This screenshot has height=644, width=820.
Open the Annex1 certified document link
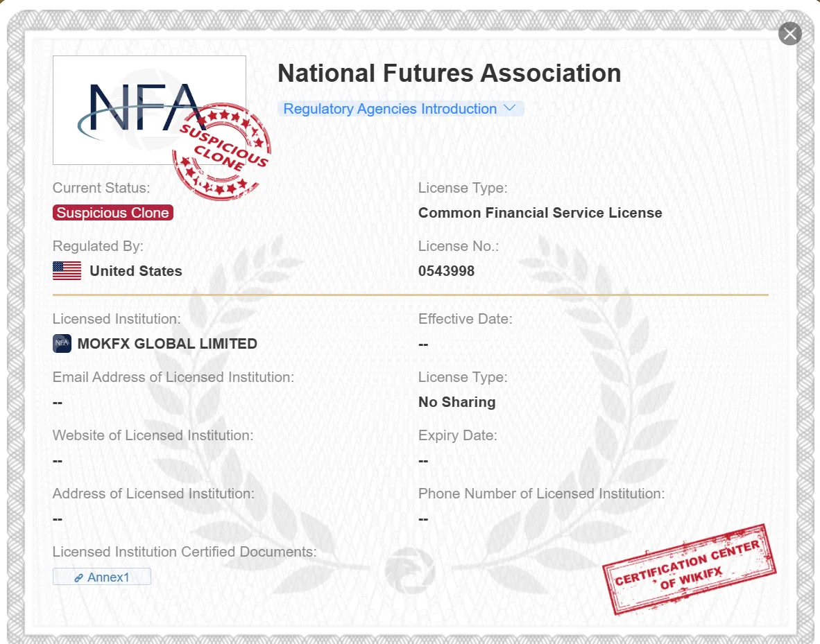(x=102, y=577)
